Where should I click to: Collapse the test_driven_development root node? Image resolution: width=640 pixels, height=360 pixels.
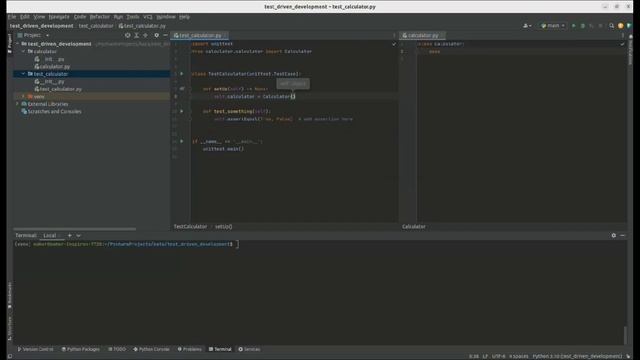coord(18,44)
